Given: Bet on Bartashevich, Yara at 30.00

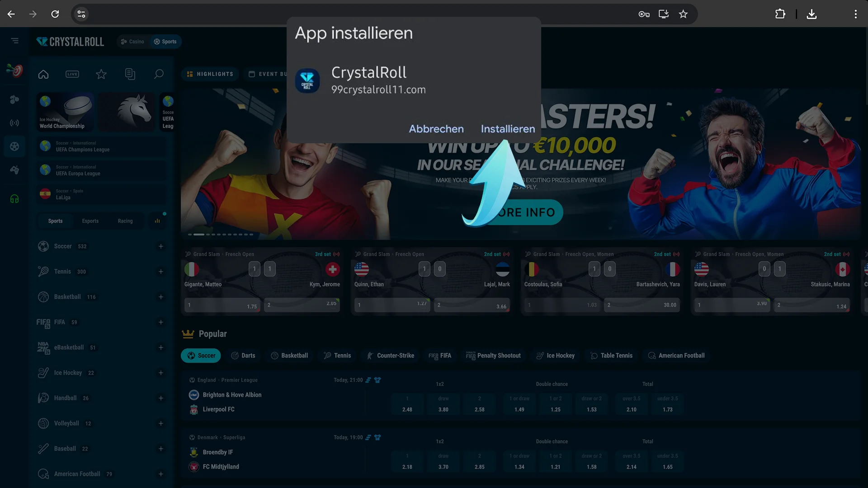Looking at the screenshot, I should [642, 305].
